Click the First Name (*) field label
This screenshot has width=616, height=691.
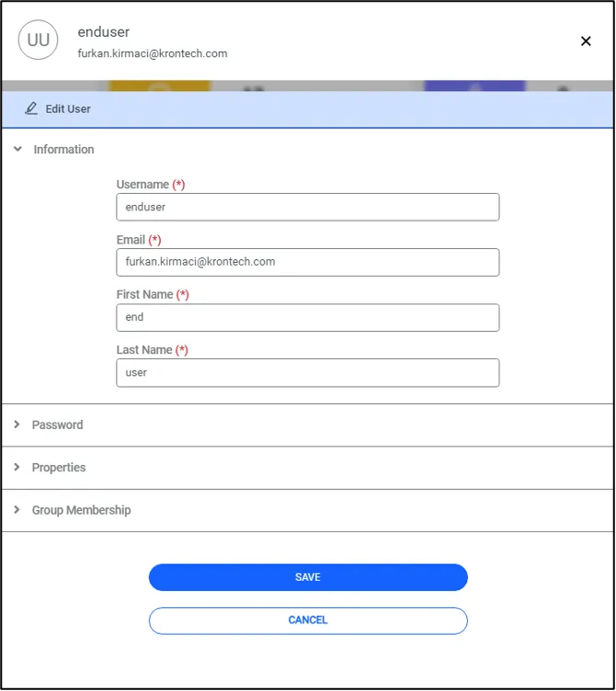point(153,294)
